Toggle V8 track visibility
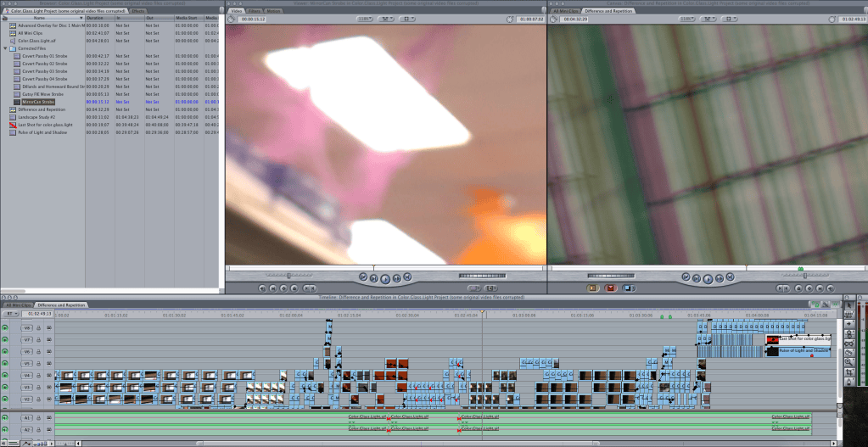868x447 pixels. (x=5, y=327)
